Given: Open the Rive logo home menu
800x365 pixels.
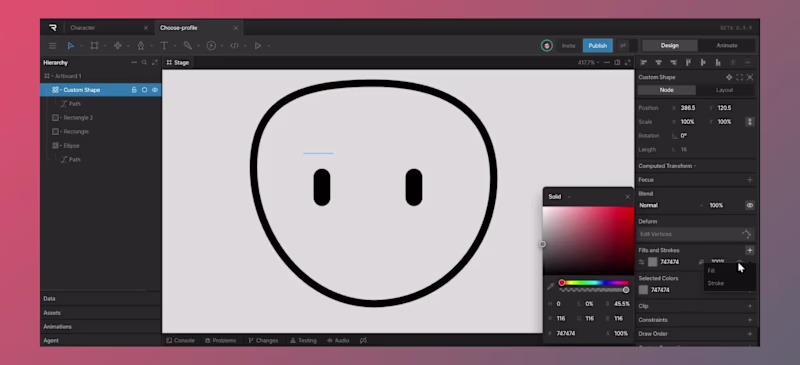Looking at the screenshot, I should coord(53,28).
